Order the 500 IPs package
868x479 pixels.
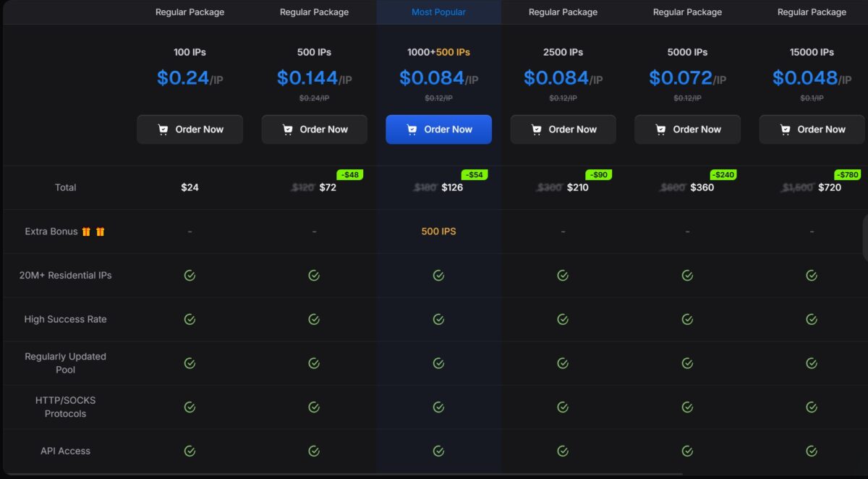click(x=314, y=130)
